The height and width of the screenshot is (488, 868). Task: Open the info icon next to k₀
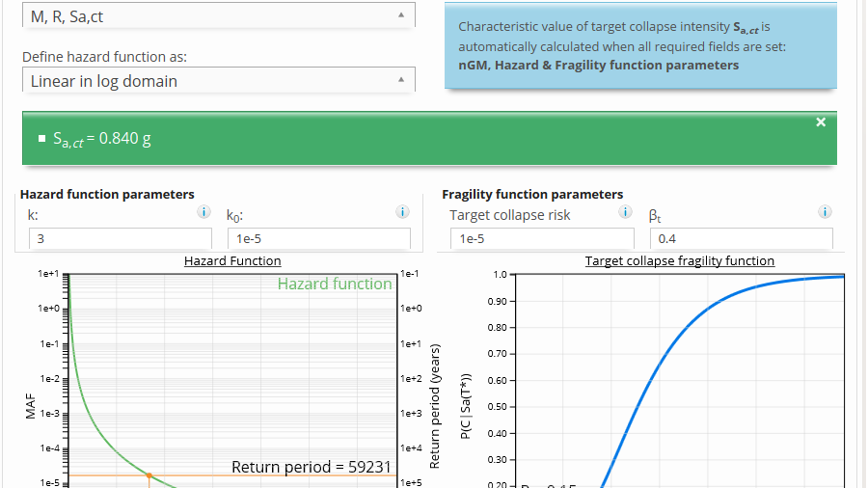coord(403,212)
